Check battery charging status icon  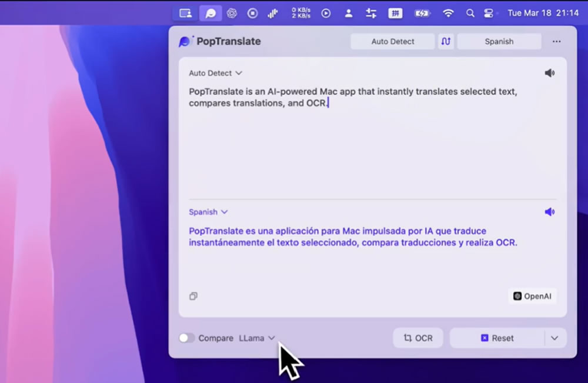422,14
